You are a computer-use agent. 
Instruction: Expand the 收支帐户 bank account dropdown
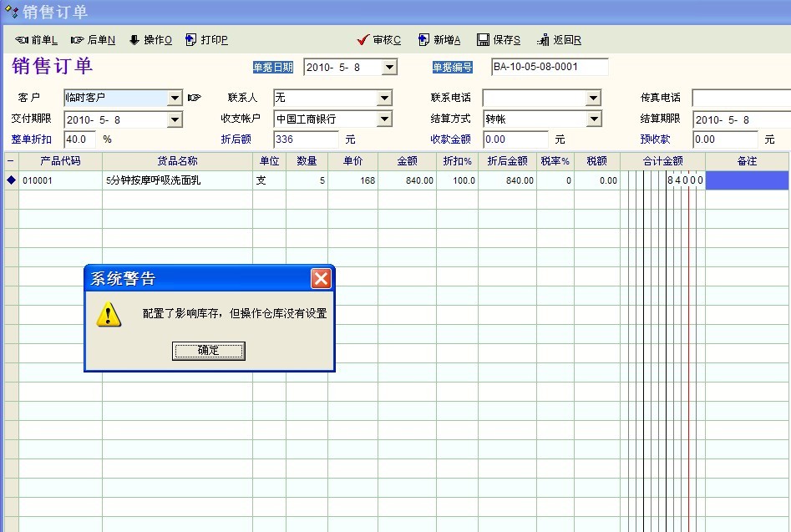point(384,119)
